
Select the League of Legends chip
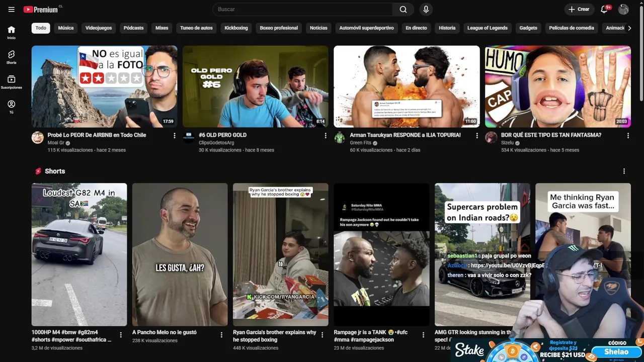click(488, 28)
